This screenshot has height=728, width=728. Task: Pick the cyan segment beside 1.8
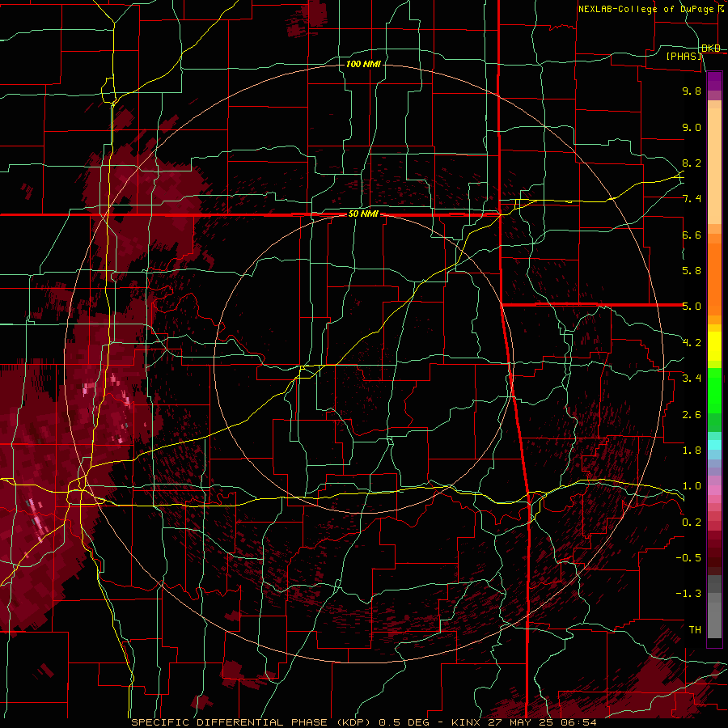coord(714,445)
